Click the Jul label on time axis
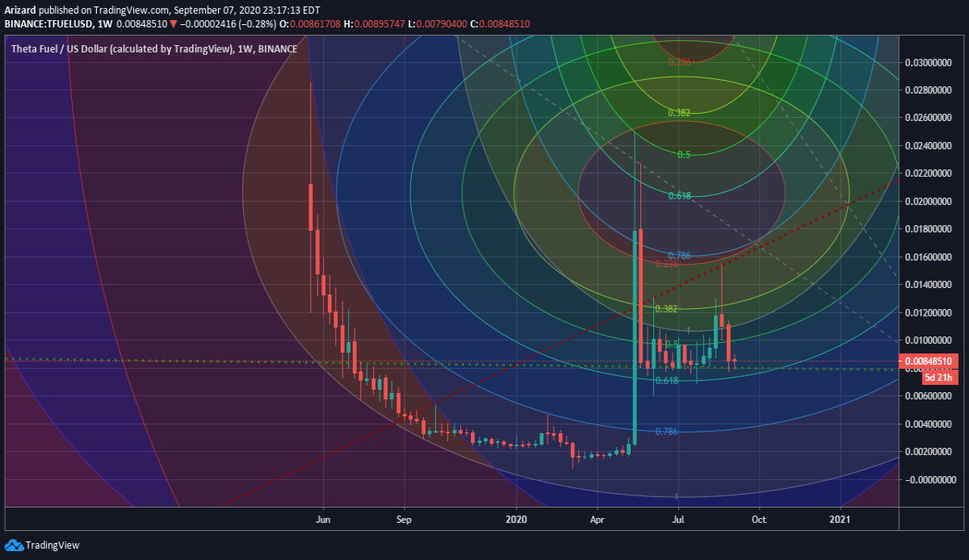Image resolution: width=969 pixels, height=560 pixels. click(x=678, y=520)
